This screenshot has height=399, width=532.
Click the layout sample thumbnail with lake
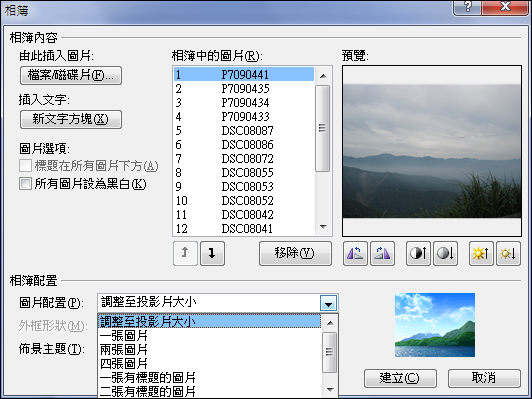click(435, 325)
